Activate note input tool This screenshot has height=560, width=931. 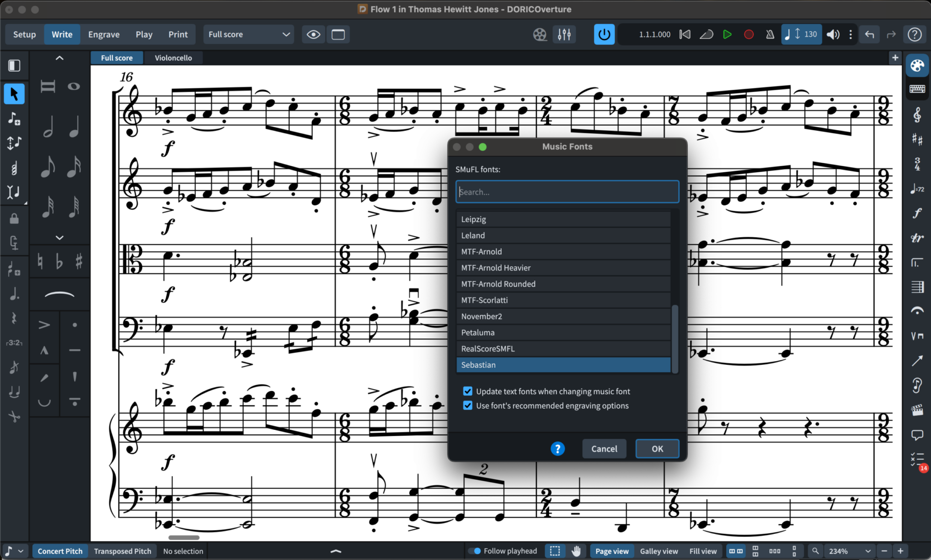[x=14, y=118]
